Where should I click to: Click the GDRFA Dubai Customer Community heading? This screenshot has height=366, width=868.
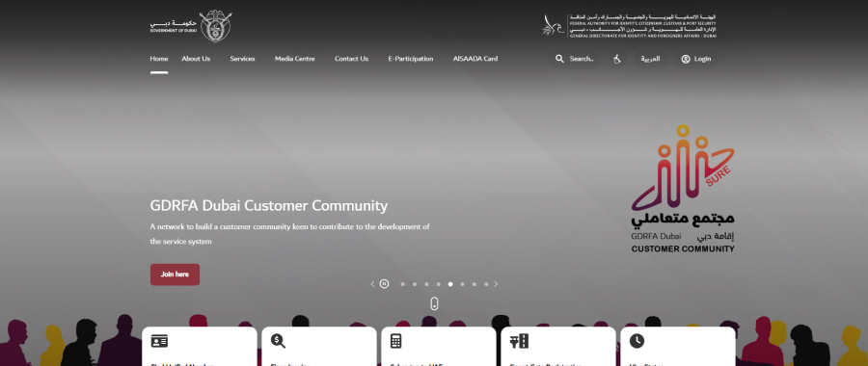click(x=269, y=206)
